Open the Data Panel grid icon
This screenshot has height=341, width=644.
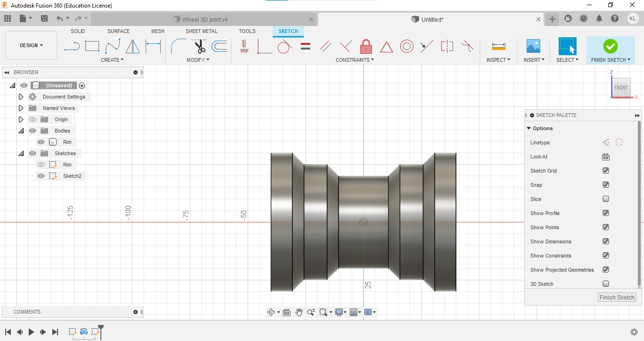point(7,18)
